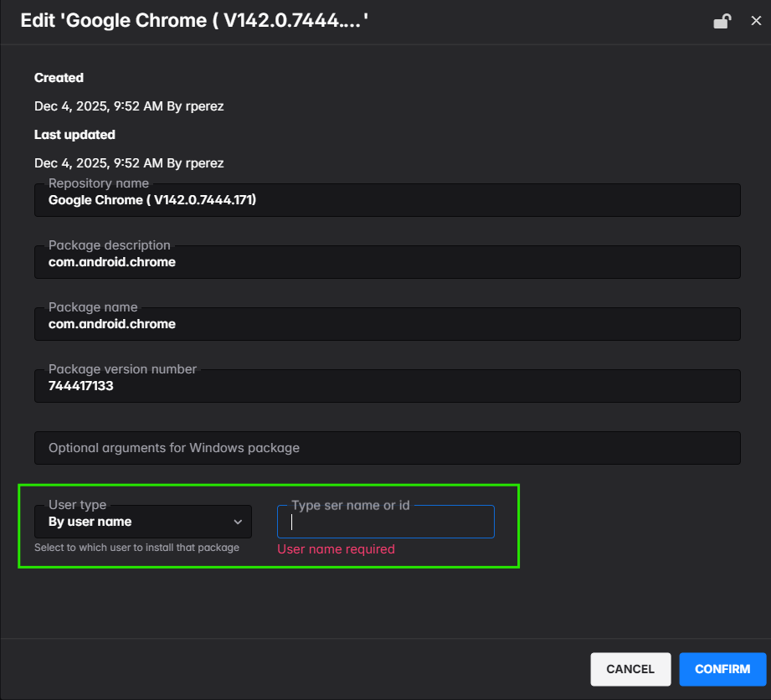Screen dimensions: 771x700
Task: Click the 'User name required' error text
Action: click(x=336, y=549)
